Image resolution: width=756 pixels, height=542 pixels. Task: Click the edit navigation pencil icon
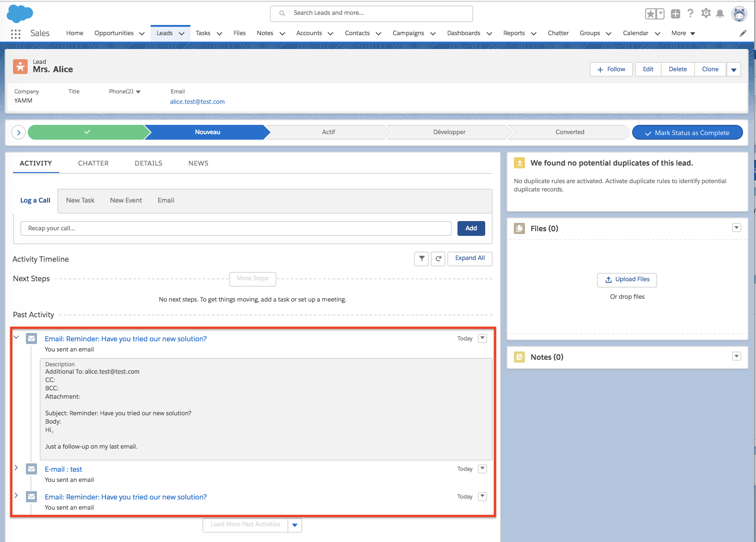(x=743, y=33)
